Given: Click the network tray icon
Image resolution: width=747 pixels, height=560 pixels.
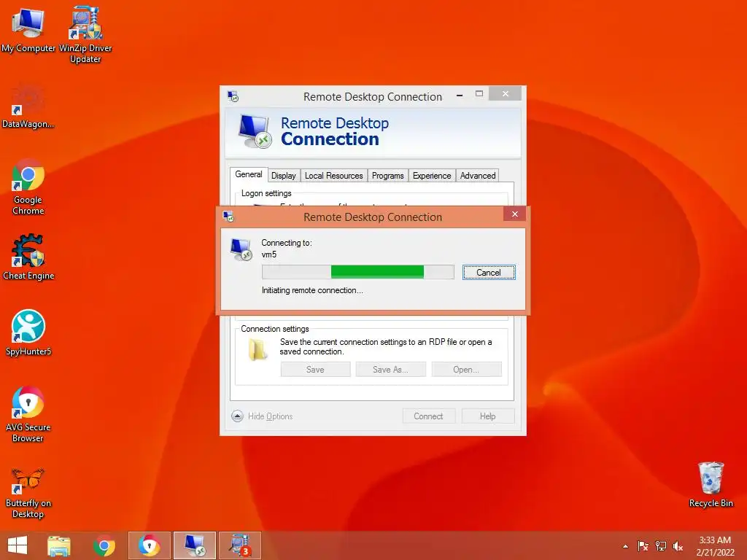Looking at the screenshot, I should tap(661, 546).
